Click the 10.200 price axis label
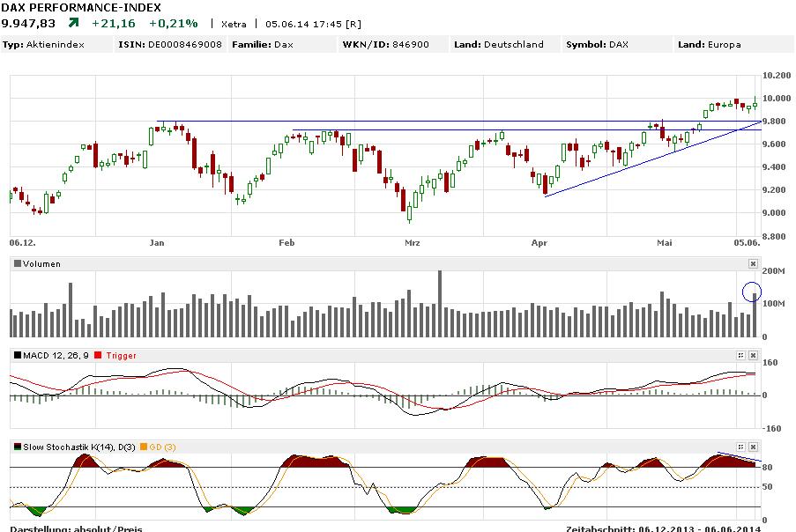796x532 pixels. [x=777, y=76]
